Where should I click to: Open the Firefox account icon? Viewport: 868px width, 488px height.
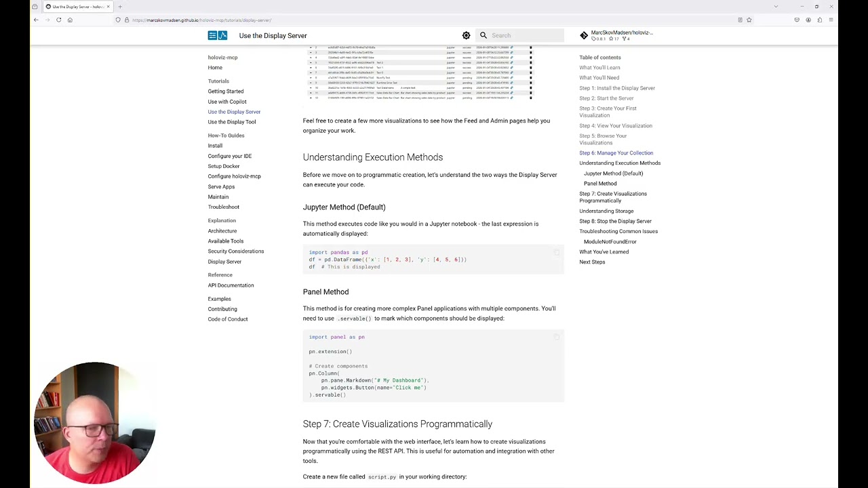[x=808, y=20]
